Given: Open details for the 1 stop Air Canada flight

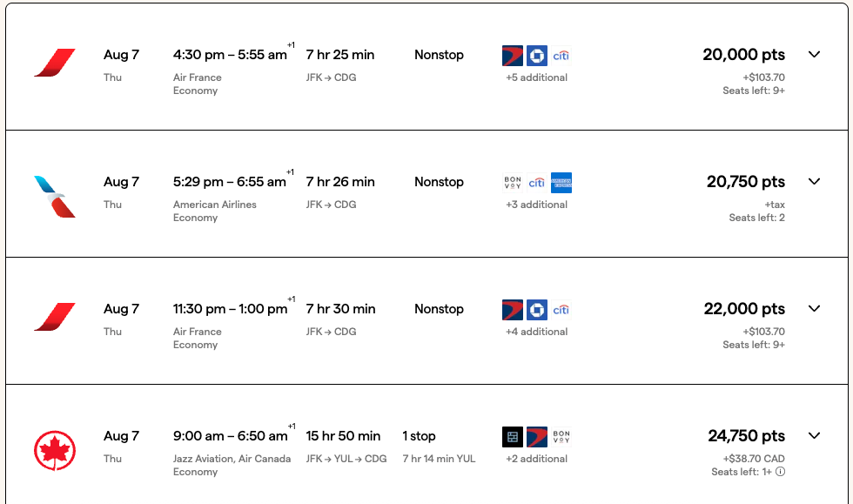Looking at the screenshot, I should (x=814, y=435).
